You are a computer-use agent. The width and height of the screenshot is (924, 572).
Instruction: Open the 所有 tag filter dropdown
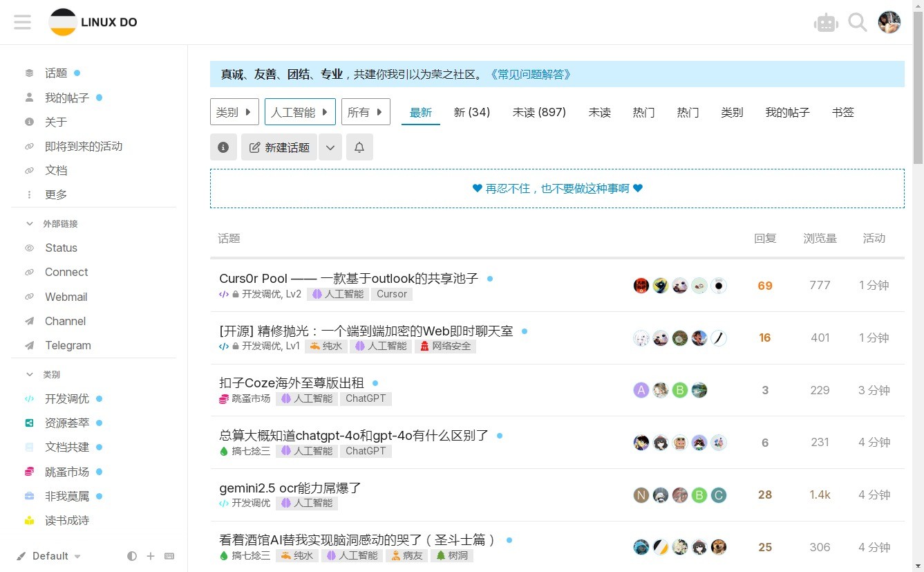point(366,112)
